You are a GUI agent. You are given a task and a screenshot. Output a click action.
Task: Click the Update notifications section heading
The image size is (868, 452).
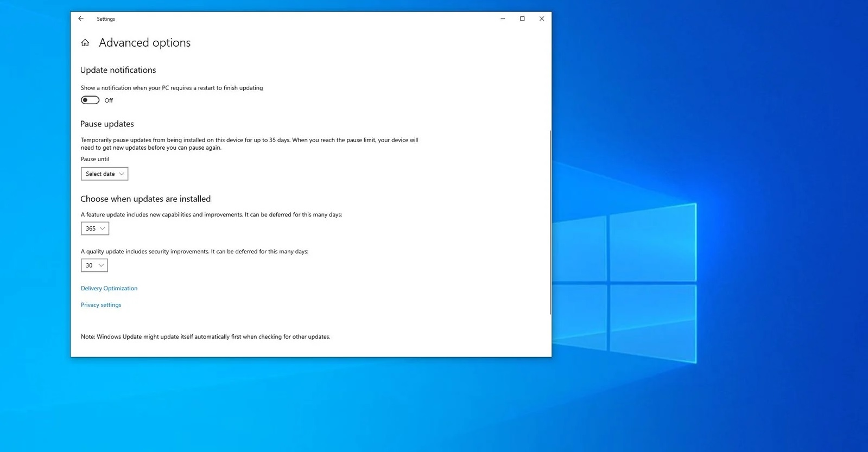point(118,70)
